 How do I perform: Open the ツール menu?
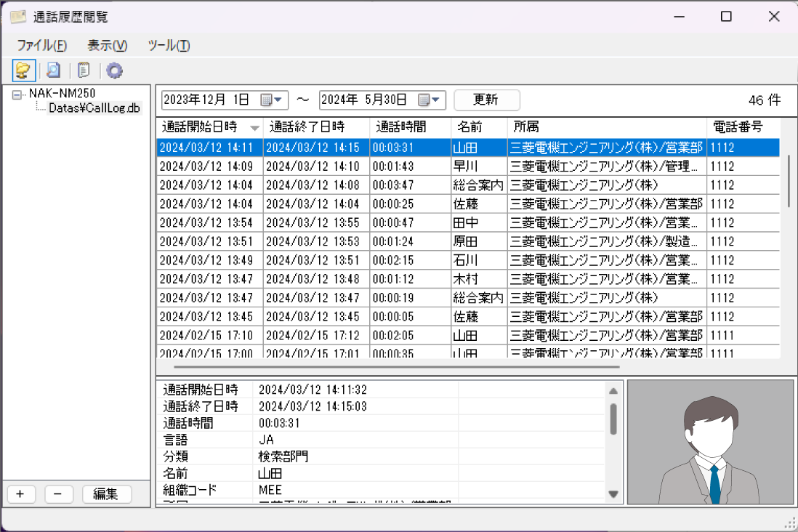coord(169,45)
